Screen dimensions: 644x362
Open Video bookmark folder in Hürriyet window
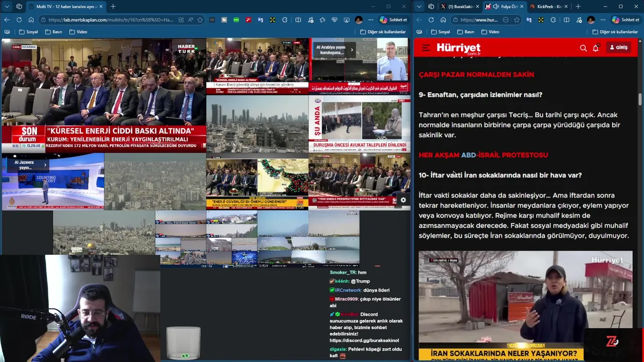point(490,32)
